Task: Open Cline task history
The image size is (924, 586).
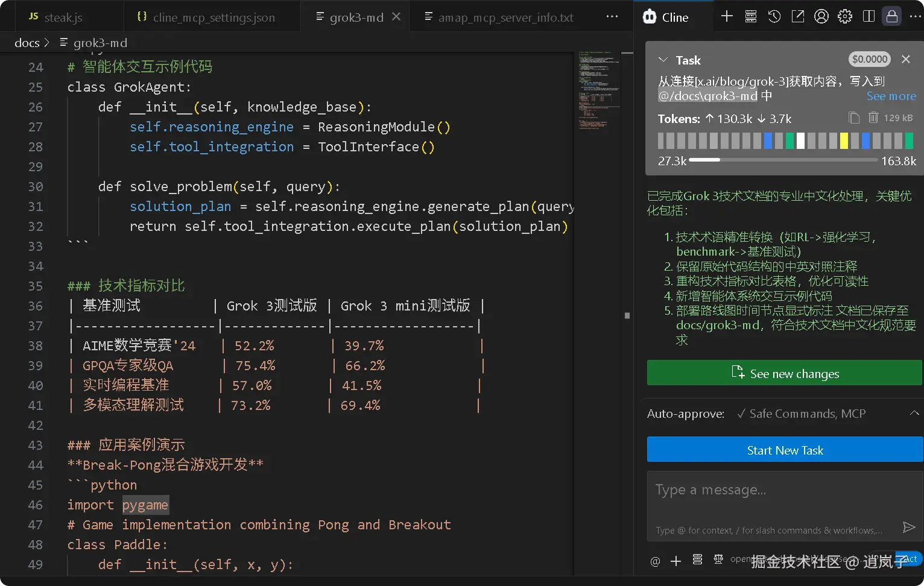Action: (x=774, y=17)
